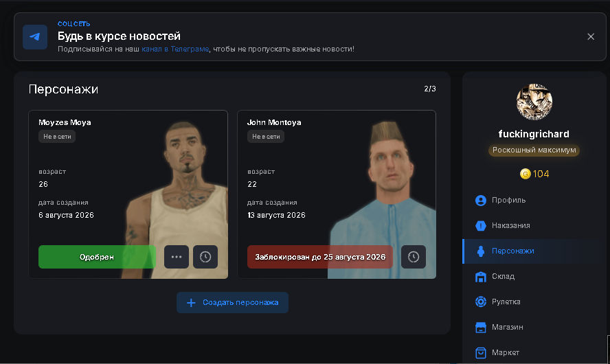Open the Наказания menu item
The height and width of the screenshot is (364, 610).
click(x=534, y=225)
